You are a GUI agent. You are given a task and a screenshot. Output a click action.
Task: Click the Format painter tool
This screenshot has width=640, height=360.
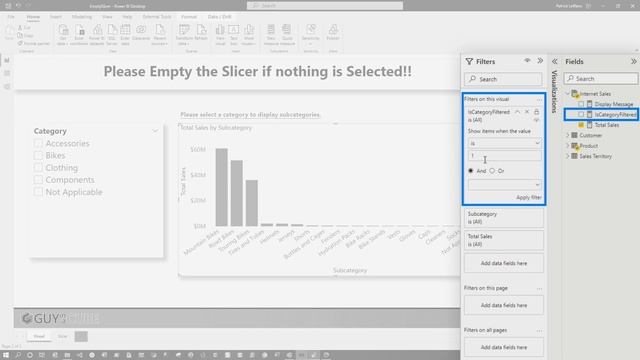(33, 43)
